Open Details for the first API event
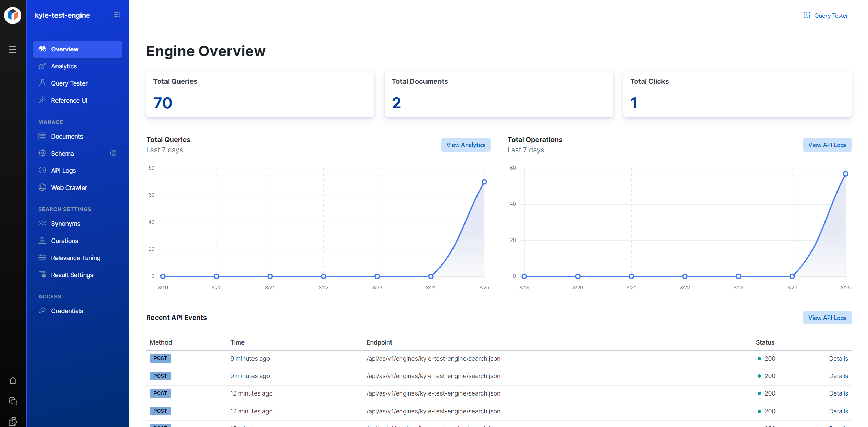The width and height of the screenshot is (868, 427). (838, 358)
